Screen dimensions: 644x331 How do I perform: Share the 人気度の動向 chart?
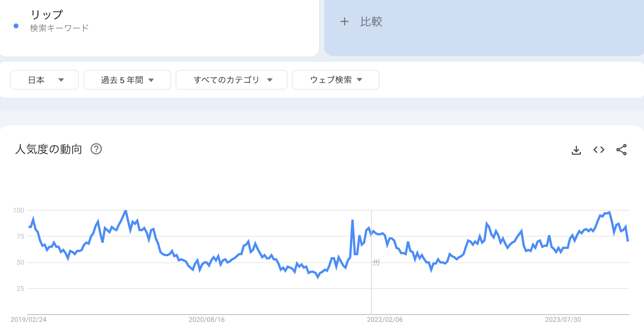[621, 150]
